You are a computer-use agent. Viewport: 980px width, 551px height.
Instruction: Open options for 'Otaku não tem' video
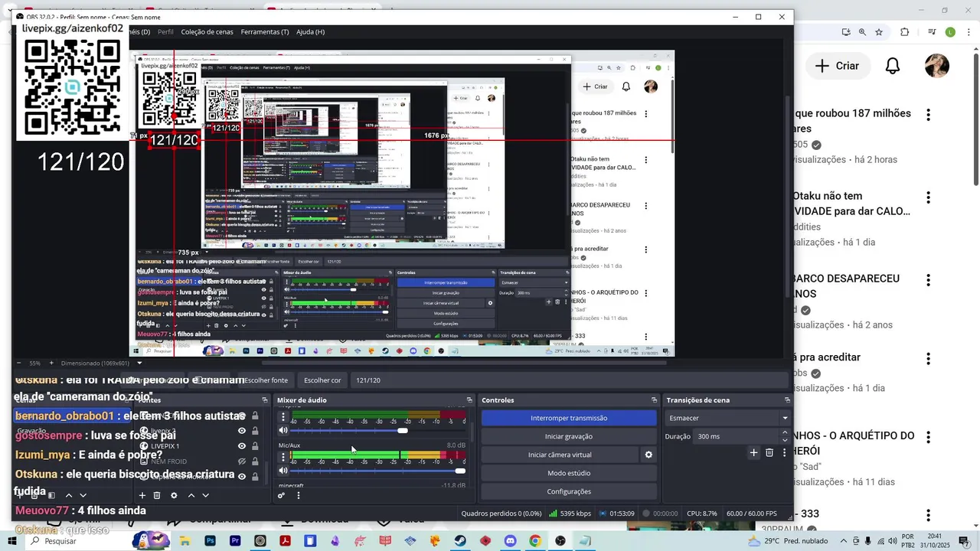point(928,197)
